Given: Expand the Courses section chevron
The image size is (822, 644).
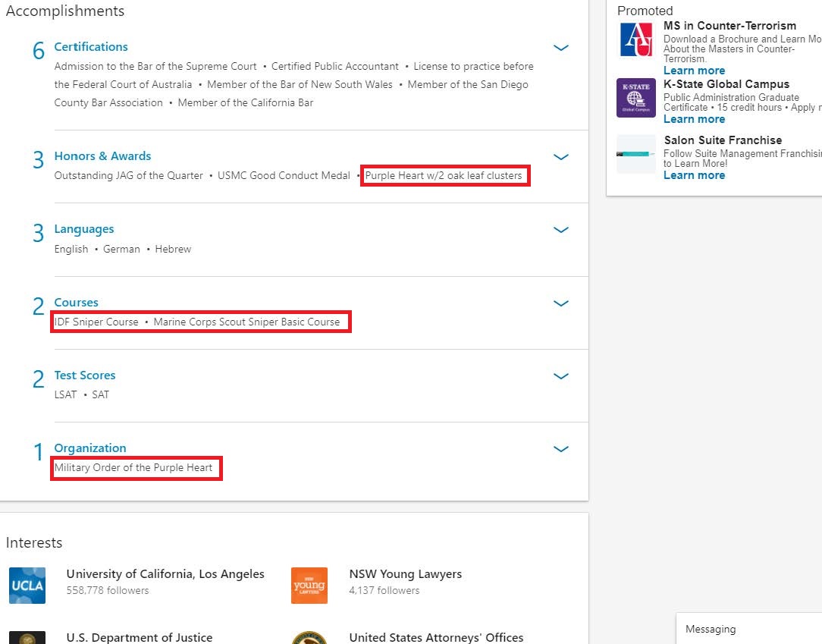Looking at the screenshot, I should [x=561, y=303].
